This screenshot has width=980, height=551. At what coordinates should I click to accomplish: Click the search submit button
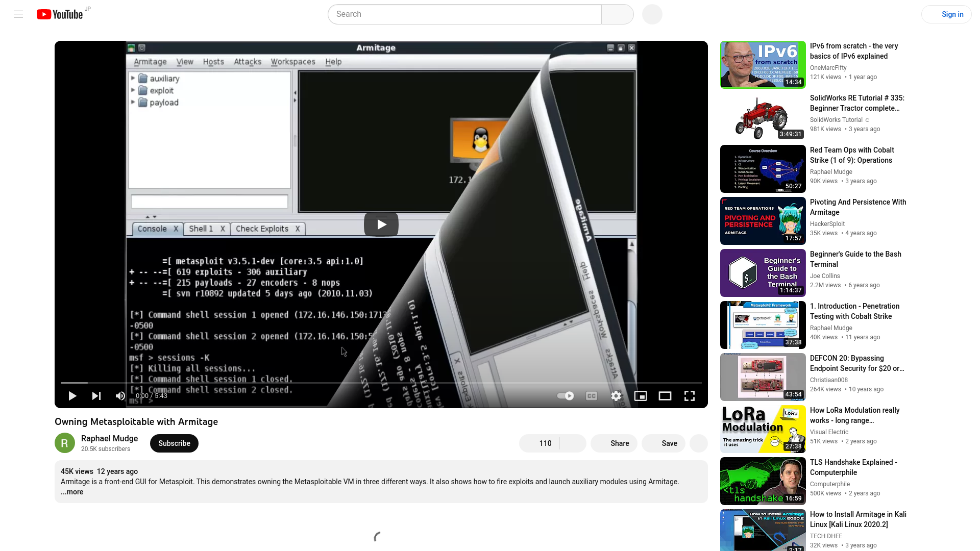(x=618, y=14)
